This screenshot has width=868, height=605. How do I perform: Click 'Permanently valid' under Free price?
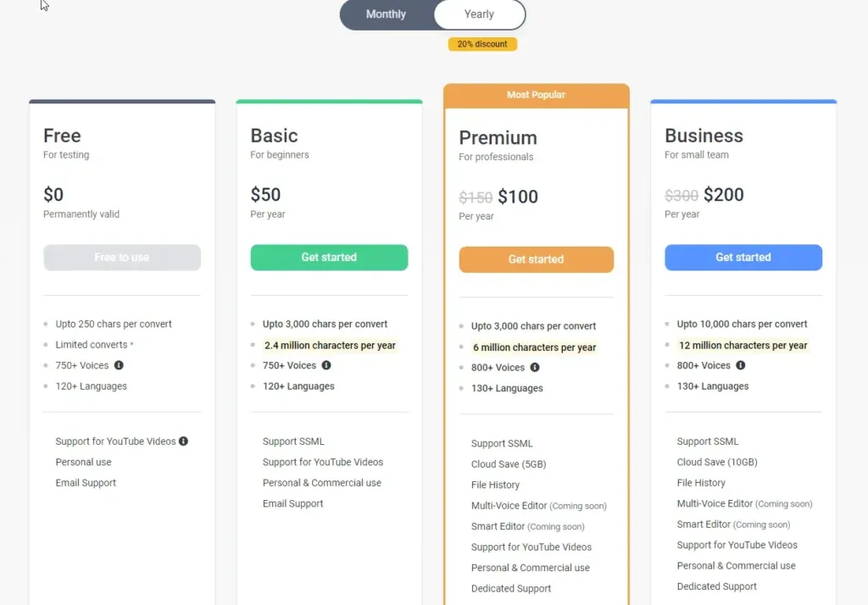pyautogui.click(x=81, y=214)
